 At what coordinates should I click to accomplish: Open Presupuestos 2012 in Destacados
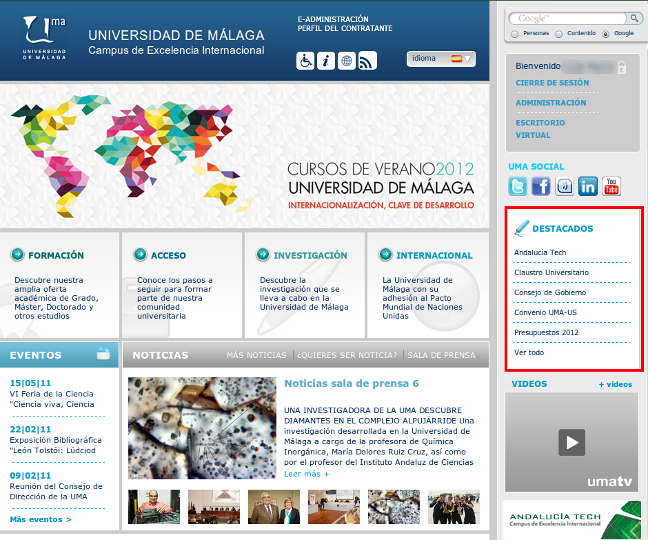tap(546, 332)
